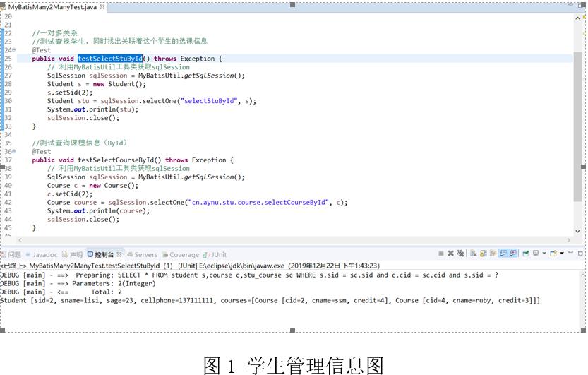Click the editor vertical scrollbar up arrow
Viewport: 588px width, 375px height.
point(577,18)
